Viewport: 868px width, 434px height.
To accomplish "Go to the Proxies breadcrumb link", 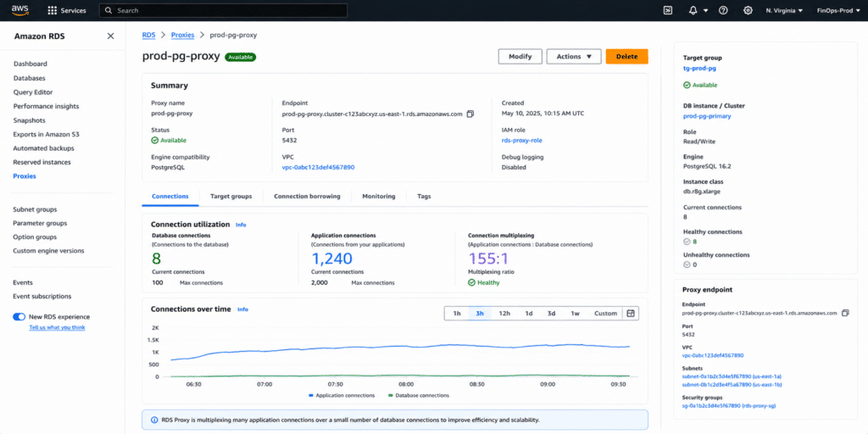I will tap(183, 35).
